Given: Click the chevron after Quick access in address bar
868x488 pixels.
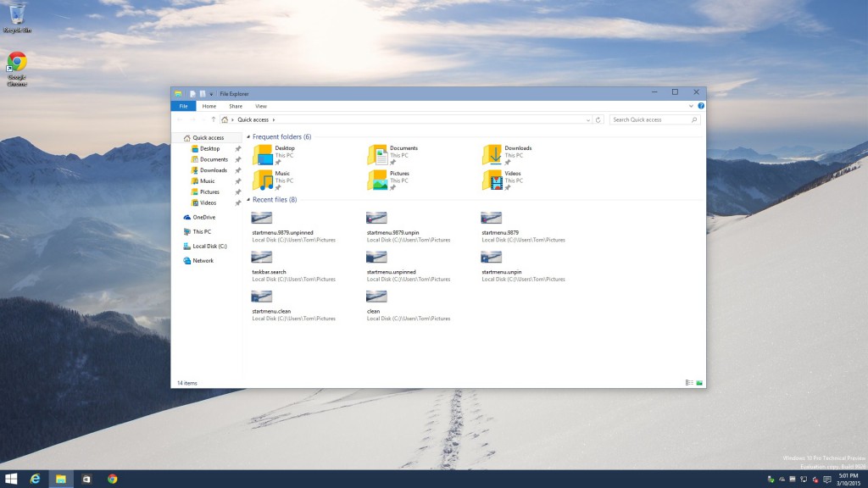Looking at the screenshot, I should point(274,120).
